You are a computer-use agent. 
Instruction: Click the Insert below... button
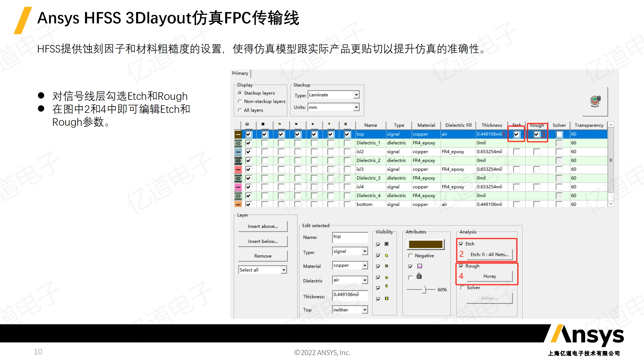click(263, 242)
